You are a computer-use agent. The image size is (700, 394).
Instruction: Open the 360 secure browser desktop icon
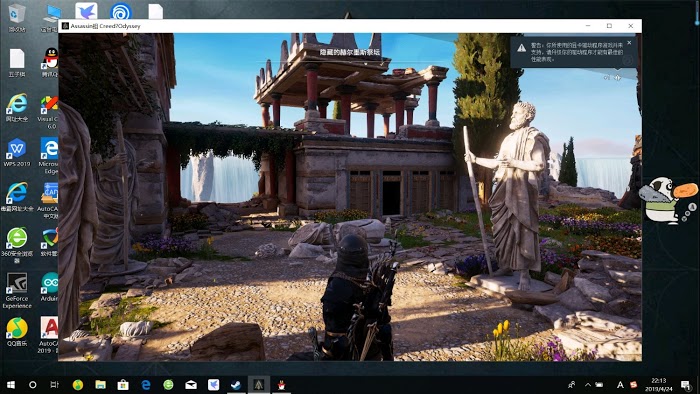click(x=17, y=245)
